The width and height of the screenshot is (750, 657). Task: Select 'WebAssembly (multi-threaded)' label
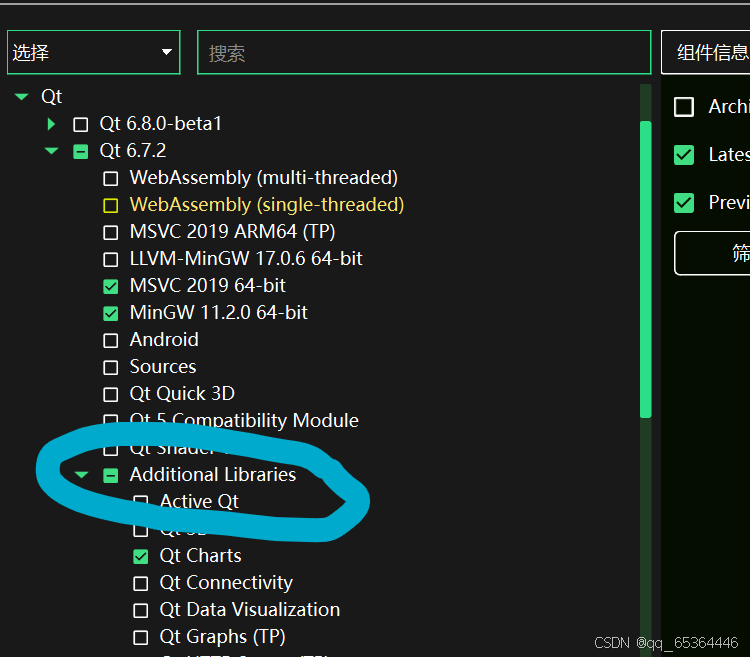tap(264, 178)
